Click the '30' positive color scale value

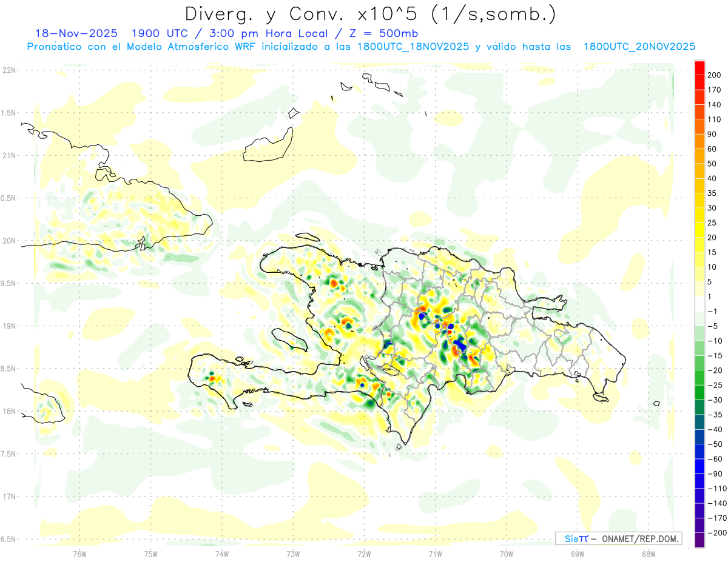712,208
